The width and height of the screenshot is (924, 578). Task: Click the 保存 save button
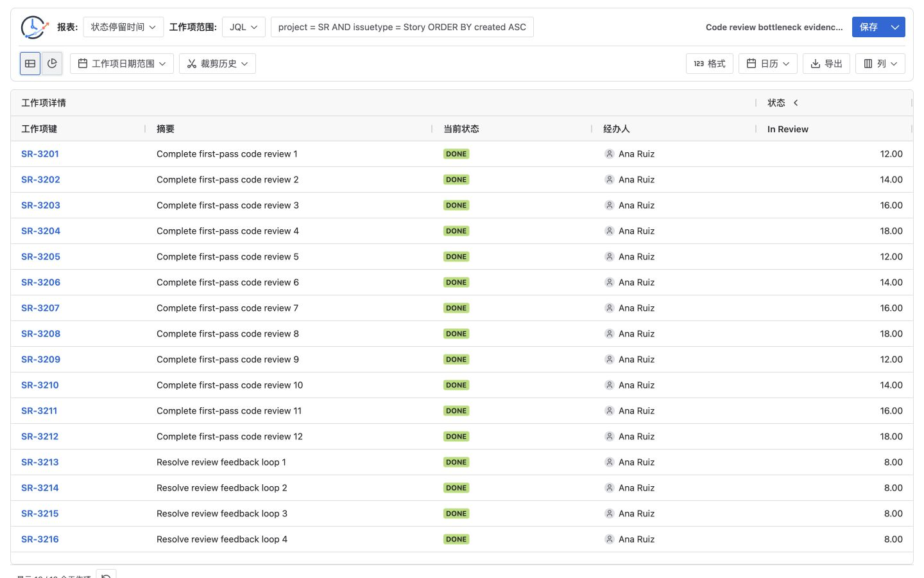[x=869, y=27]
